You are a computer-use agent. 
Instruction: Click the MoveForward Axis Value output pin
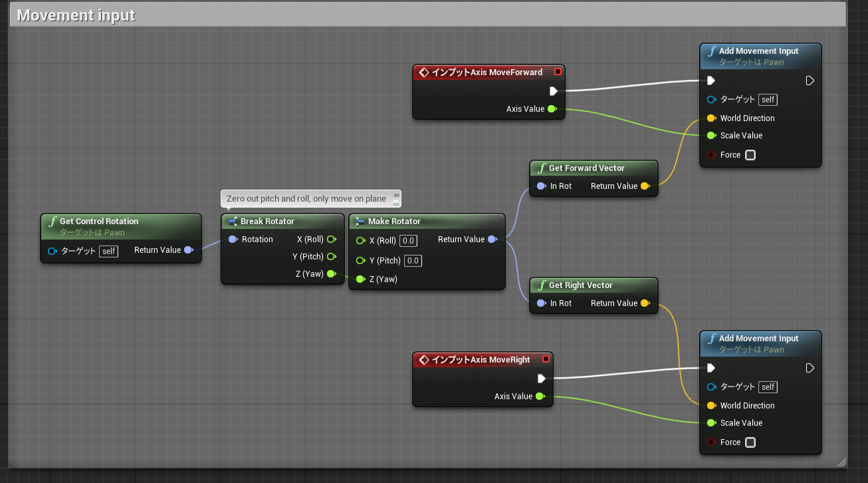[552, 109]
